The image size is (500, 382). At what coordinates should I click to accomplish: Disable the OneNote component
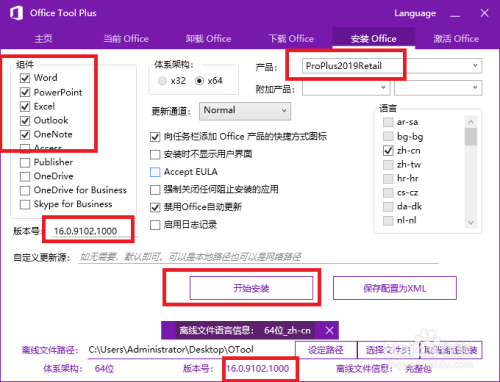tap(25, 134)
